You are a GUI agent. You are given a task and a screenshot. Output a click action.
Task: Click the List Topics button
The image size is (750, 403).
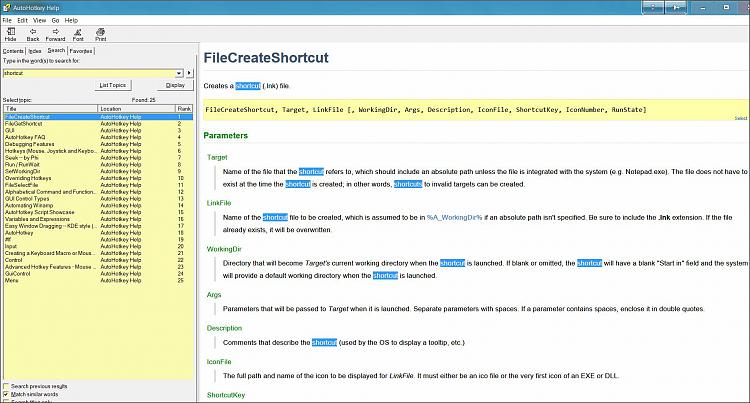click(x=112, y=85)
